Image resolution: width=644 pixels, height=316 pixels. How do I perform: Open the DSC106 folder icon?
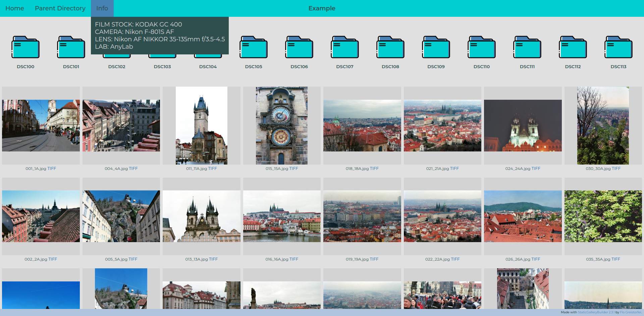(x=299, y=47)
